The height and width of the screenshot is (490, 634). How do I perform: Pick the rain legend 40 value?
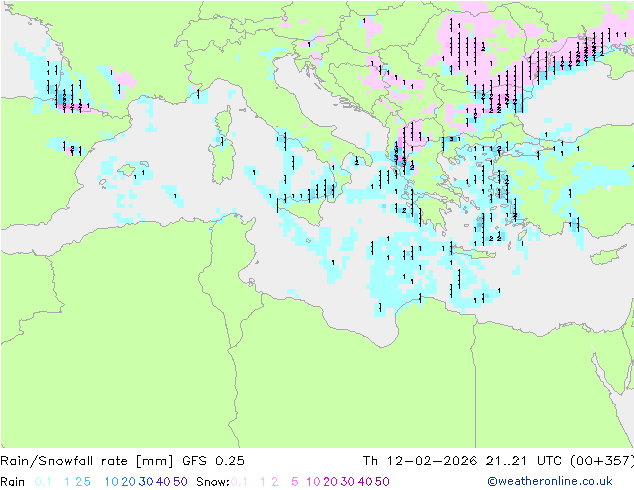click(163, 482)
